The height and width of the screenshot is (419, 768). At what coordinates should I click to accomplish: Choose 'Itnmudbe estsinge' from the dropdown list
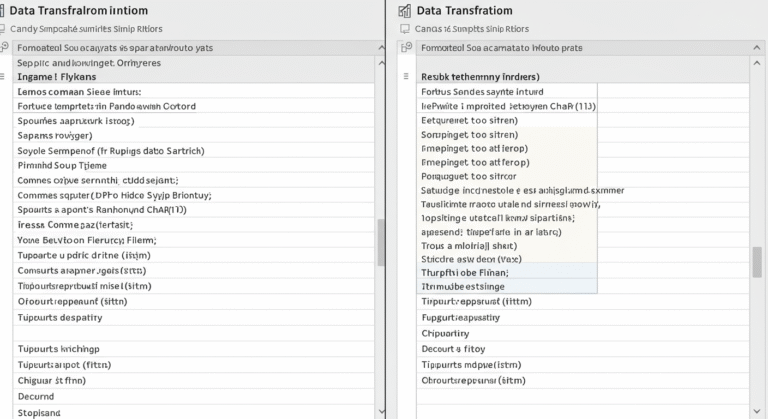[463, 286]
